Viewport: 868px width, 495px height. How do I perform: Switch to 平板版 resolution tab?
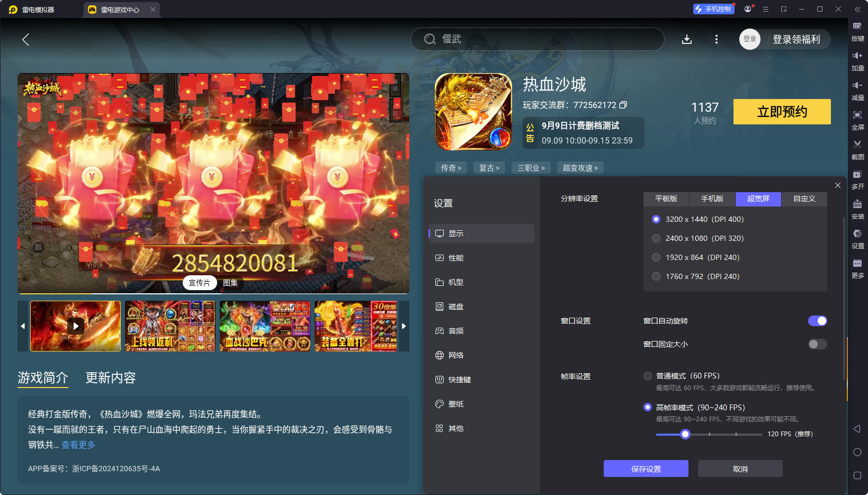[x=666, y=199]
